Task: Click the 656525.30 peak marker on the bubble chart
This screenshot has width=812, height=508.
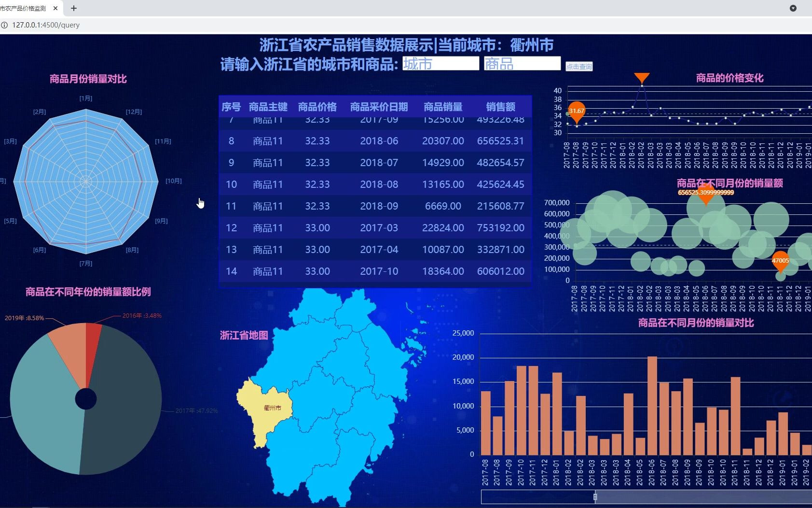Action: click(x=706, y=198)
